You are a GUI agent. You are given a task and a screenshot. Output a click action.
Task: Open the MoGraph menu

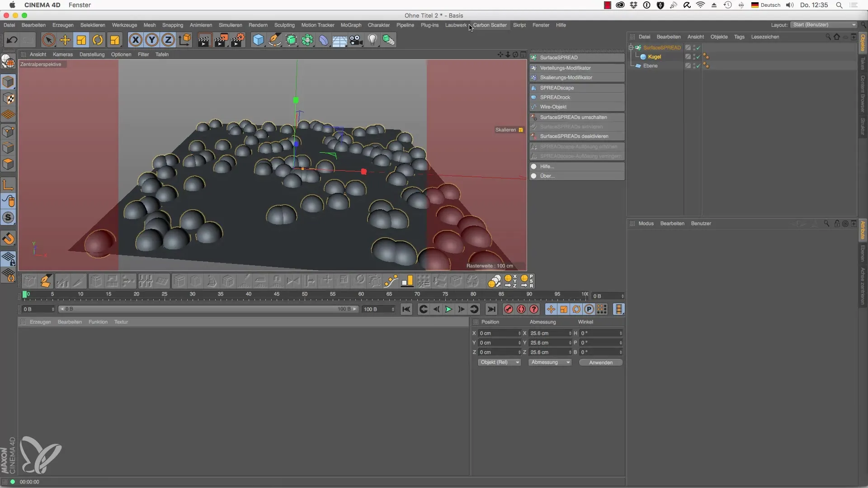click(x=351, y=25)
